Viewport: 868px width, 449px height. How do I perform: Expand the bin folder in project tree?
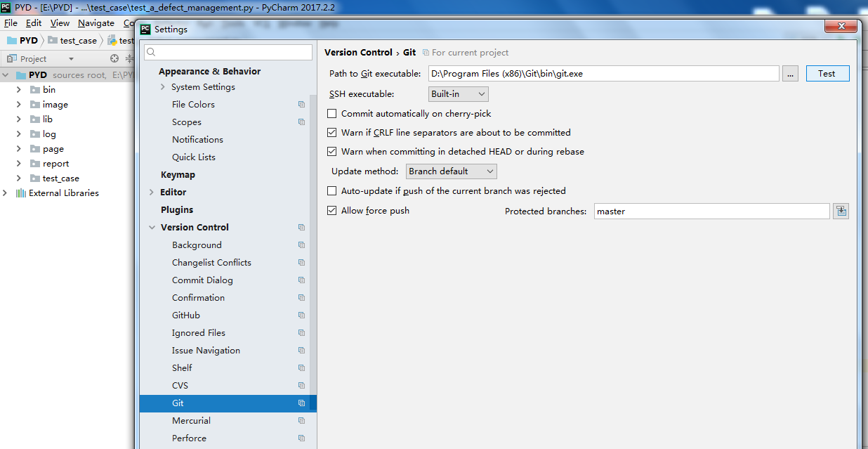pos(19,89)
